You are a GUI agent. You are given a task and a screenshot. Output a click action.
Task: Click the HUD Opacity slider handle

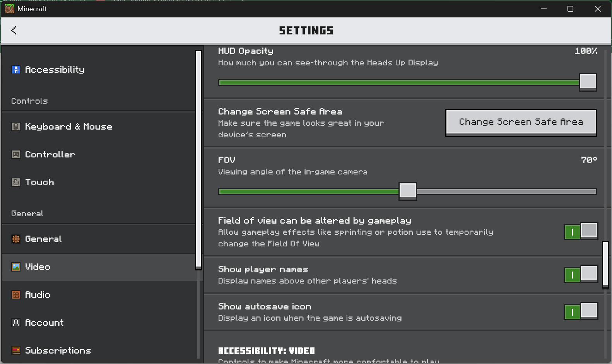click(x=588, y=82)
